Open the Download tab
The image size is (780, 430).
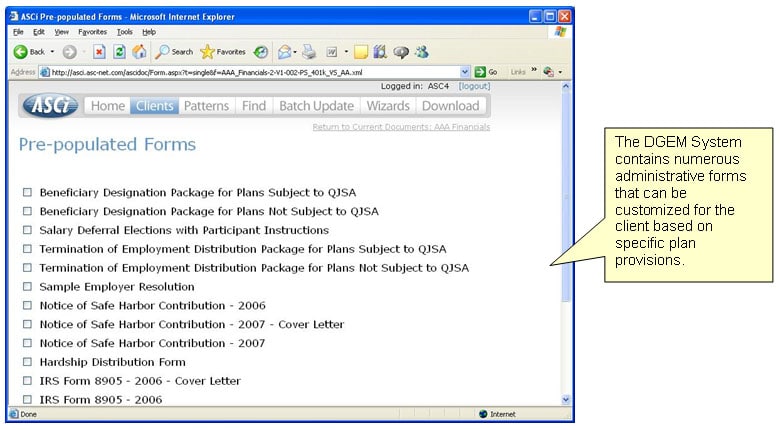click(451, 106)
